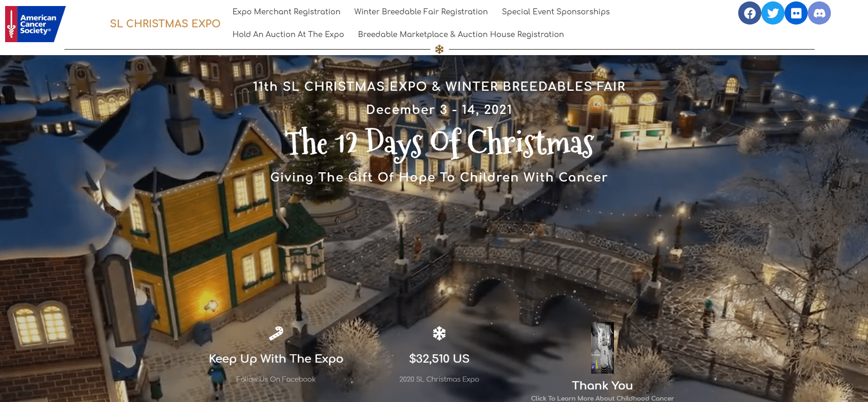Screen dimensions: 868x402
Task: Open Expo Merchant Registration menu item
Action: (x=286, y=12)
